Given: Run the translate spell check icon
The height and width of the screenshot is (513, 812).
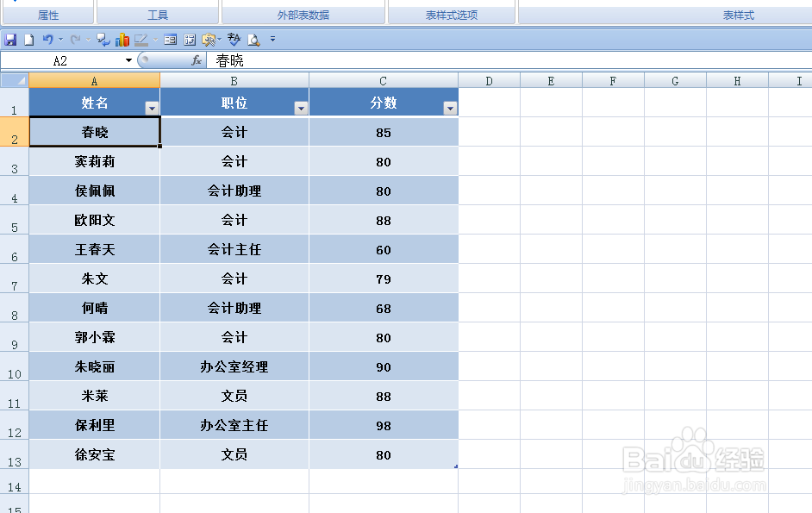Looking at the screenshot, I should point(234,40).
